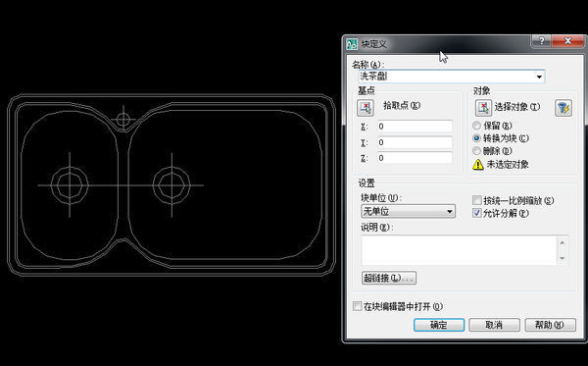Enable Scale uniformly (按统一比例缩放) checkbox
588x366 pixels.
tap(477, 200)
